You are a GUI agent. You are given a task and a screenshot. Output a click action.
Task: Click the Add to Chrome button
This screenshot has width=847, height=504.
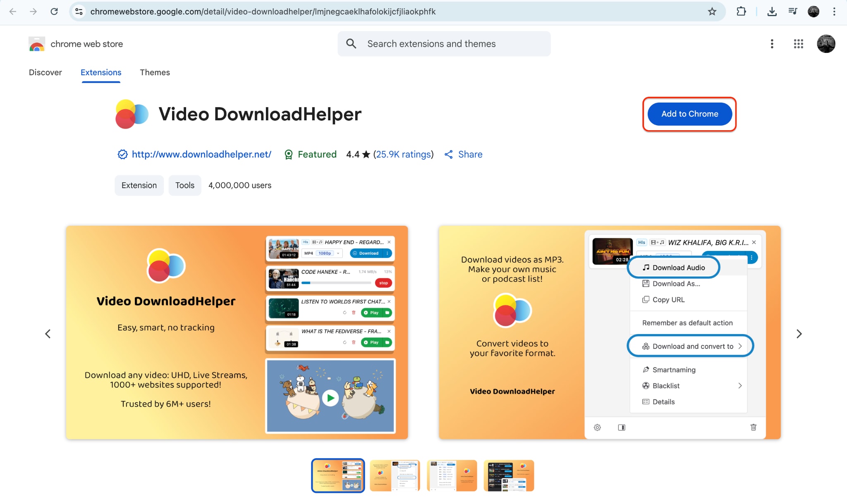coord(689,114)
